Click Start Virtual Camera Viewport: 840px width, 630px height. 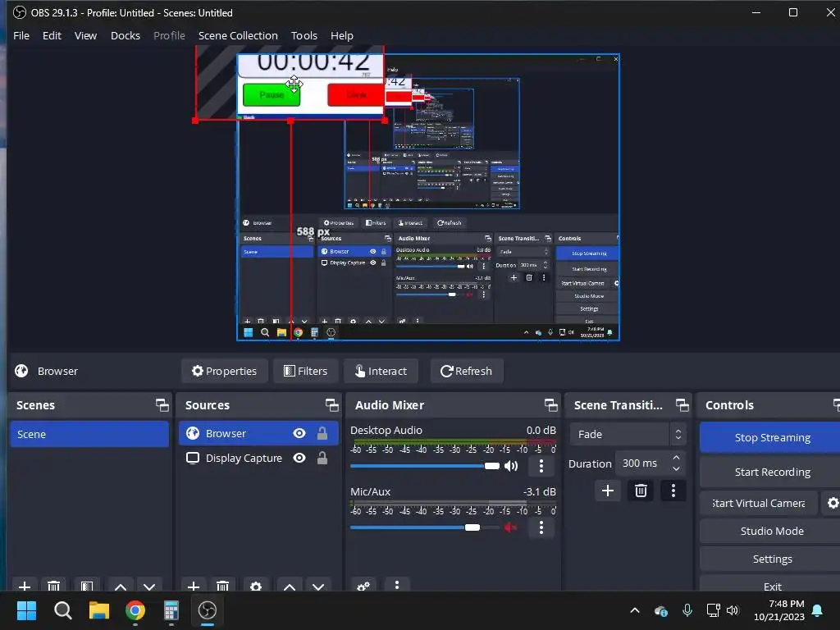[759, 503]
